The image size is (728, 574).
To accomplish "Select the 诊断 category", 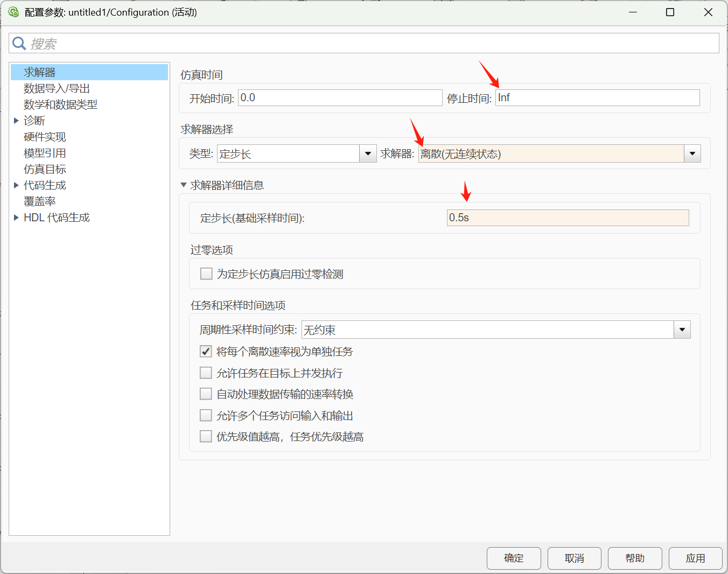I will (x=34, y=121).
